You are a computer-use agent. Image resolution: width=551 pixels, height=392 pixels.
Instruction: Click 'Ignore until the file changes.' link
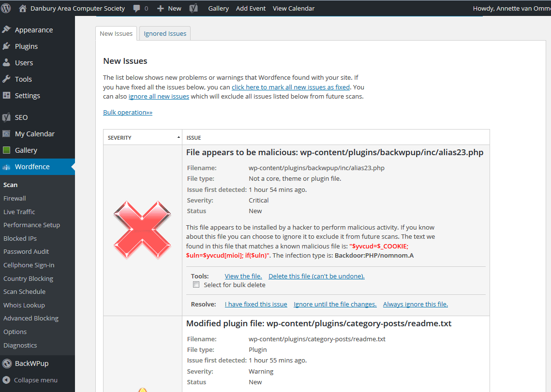(x=335, y=304)
